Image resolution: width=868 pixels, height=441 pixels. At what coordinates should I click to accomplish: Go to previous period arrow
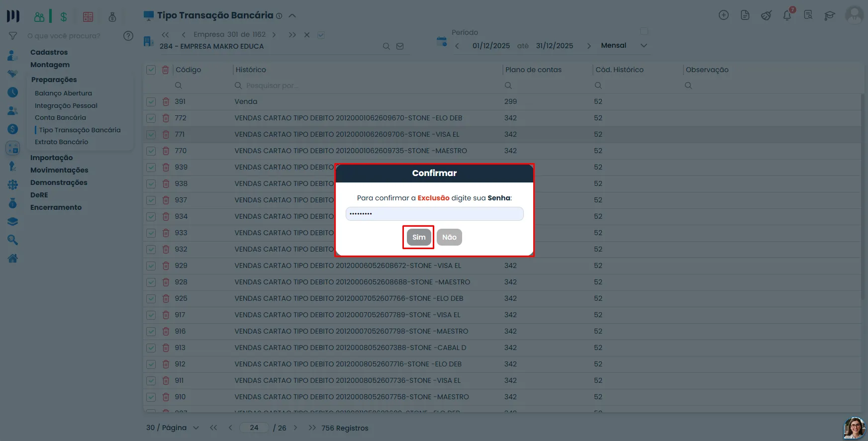coord(457,46)
